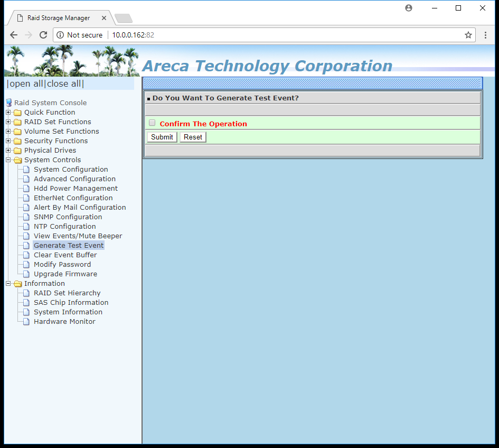Click the Not secure site info icon
This screenshot has width=499, height=448.
point(60,35)
